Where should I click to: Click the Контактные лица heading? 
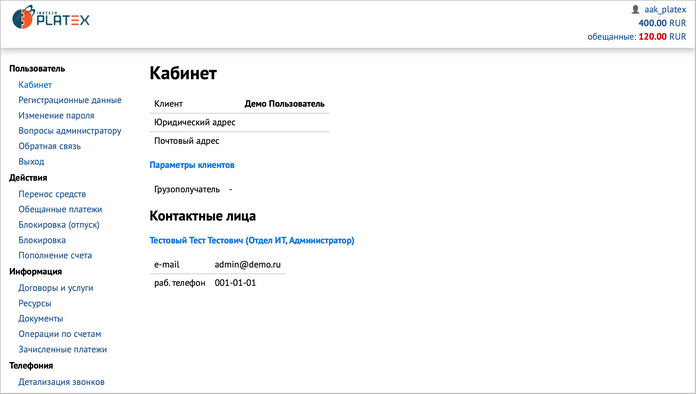[202, 216]
